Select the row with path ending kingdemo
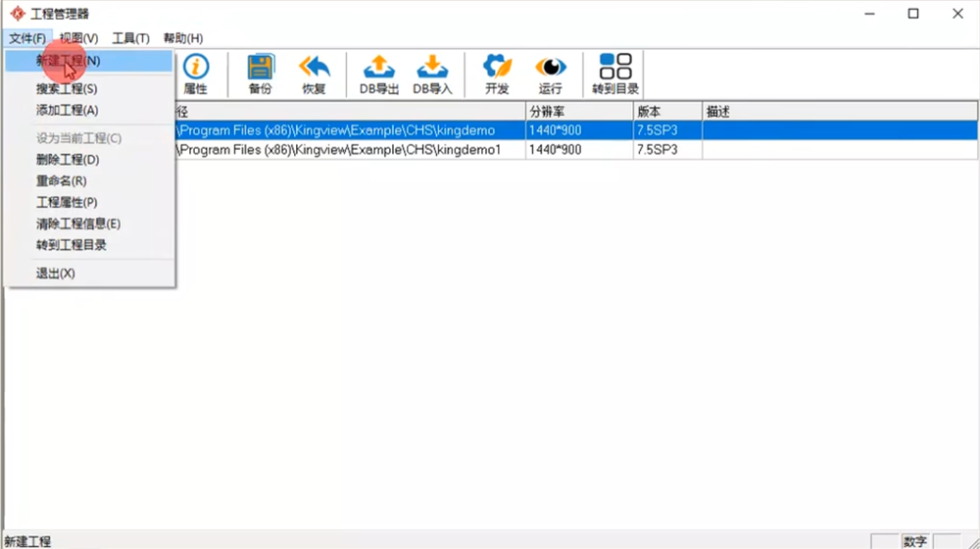The image size is (980, 549). click(x=576, y=130)
